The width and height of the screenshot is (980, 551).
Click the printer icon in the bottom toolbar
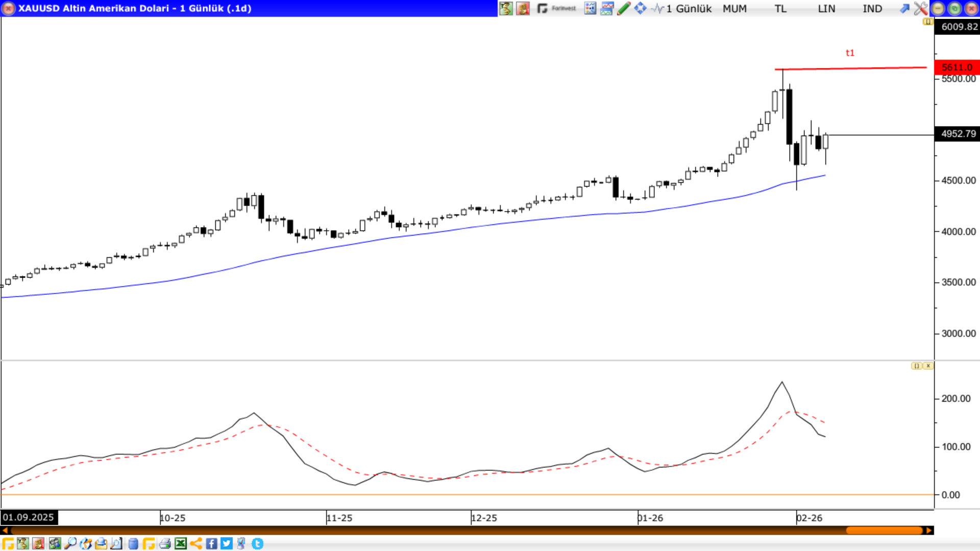(164, 543)
